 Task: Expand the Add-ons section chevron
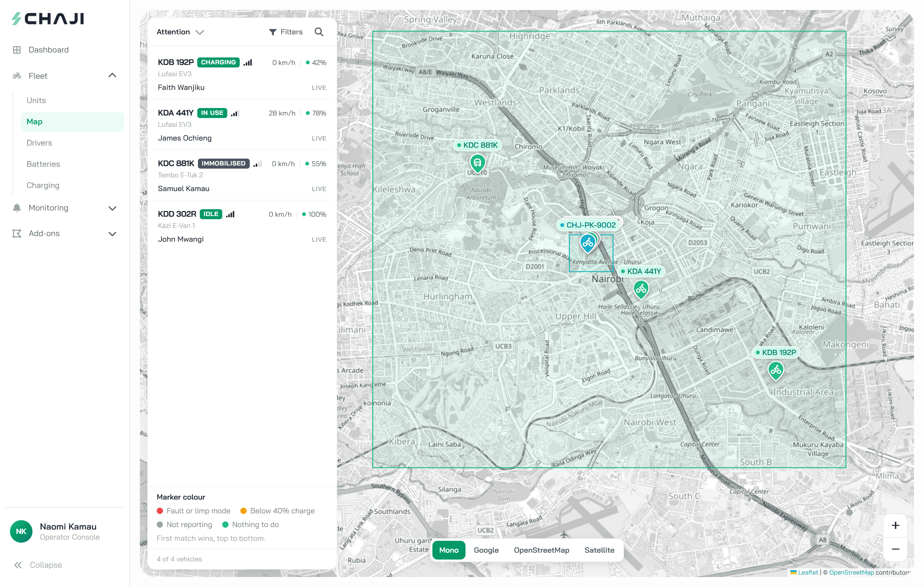[x=112, y=234]
